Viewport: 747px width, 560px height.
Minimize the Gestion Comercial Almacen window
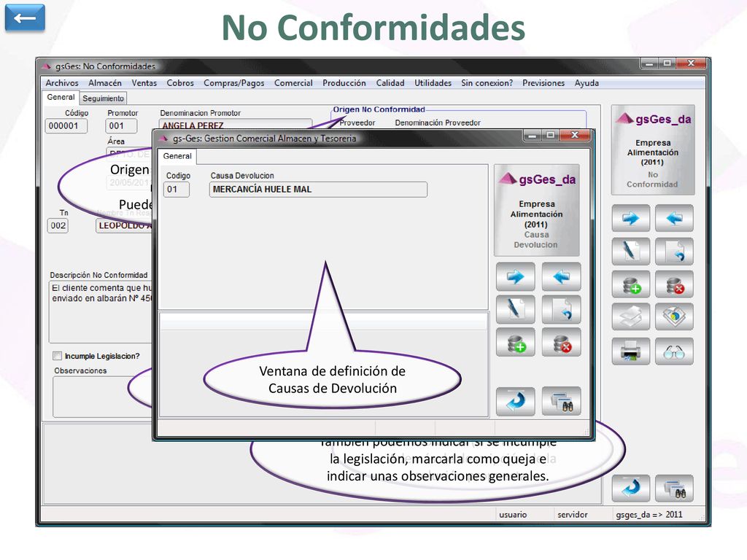click(532, 136)
